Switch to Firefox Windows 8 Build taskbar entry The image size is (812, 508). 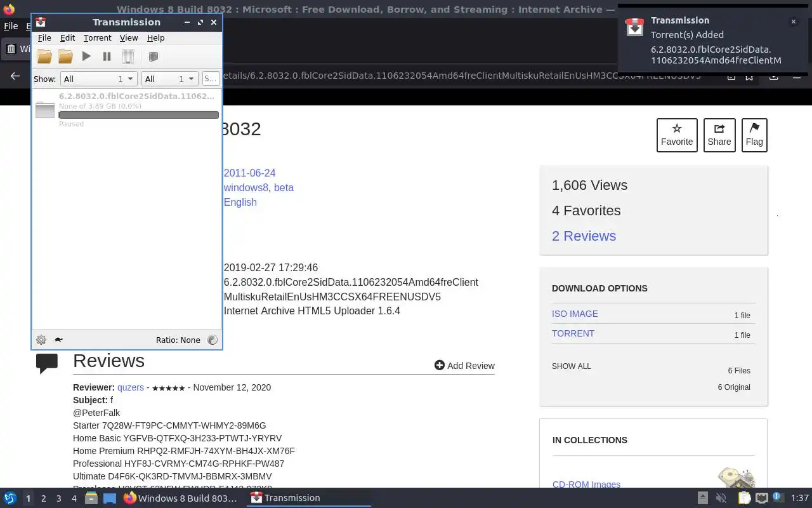[x=181, y=498]
